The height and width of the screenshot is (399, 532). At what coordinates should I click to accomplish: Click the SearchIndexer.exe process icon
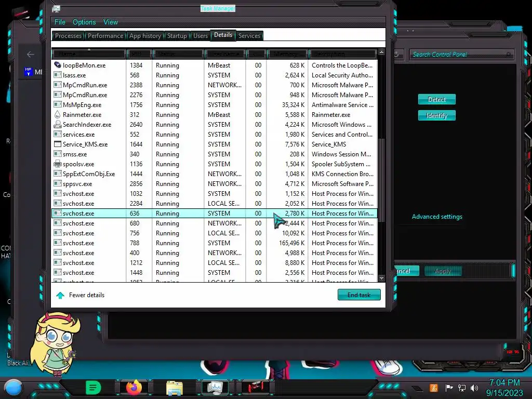click(58, 125)
